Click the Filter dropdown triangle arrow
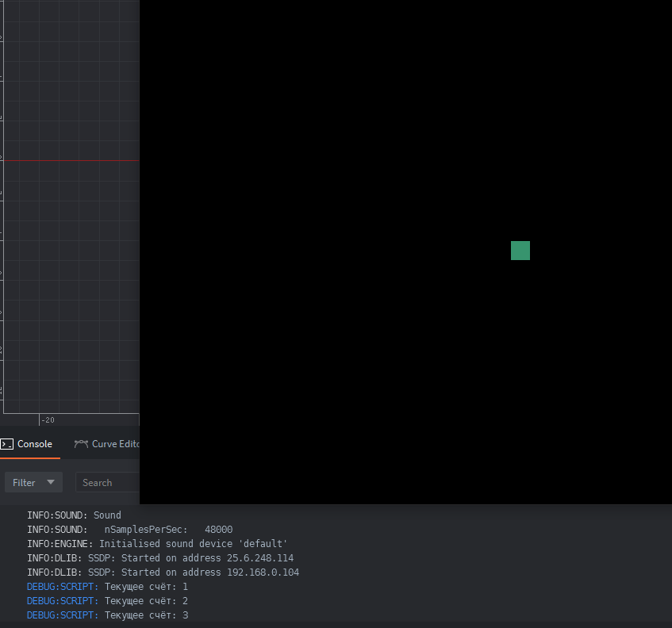The height and width of the screenshot is (628, 672). tap(52, 482)
